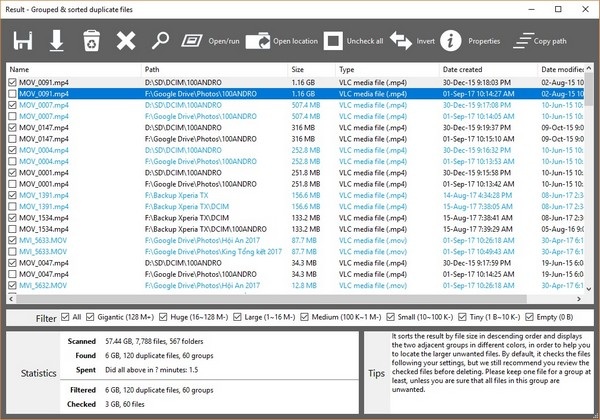
Task: Click the vertical scrollbar up arrow
Action: click(589, 68)
